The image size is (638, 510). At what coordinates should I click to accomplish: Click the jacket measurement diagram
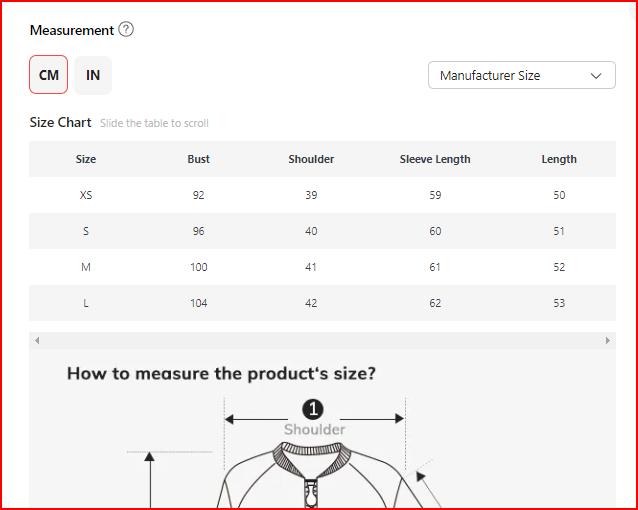(314, 477)
